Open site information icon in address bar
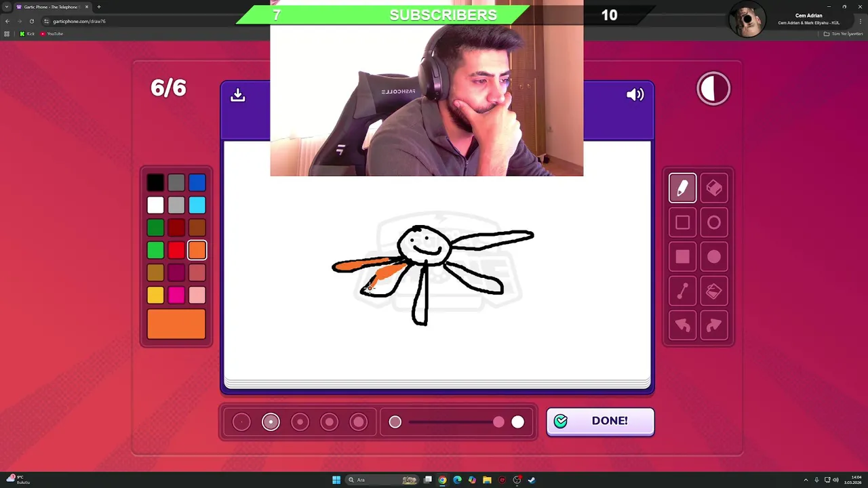 (45, 21)
